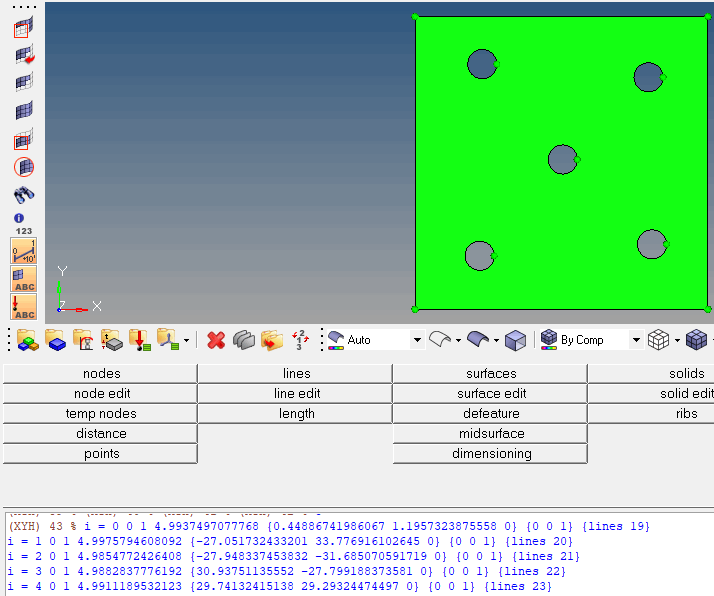Open the Load Collectors icon
Image resolution: width=714 pixels, height=596 pixels.
tap(139, 340)
